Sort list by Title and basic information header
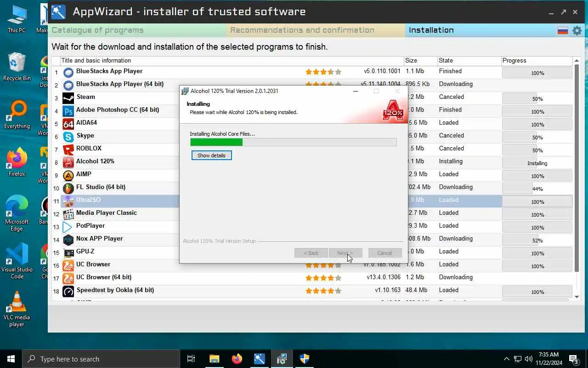The image size is (588, 368). click(232, 61)
